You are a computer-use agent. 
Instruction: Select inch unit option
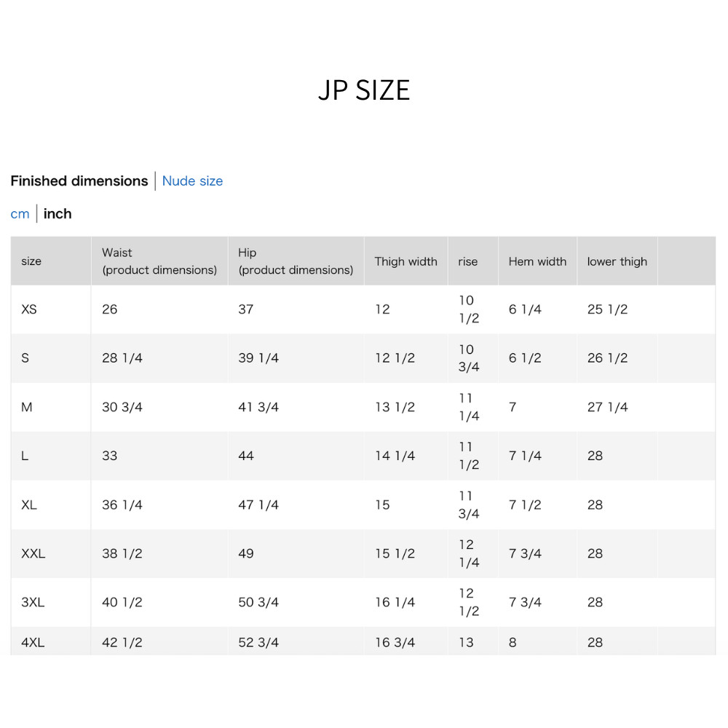58,214
